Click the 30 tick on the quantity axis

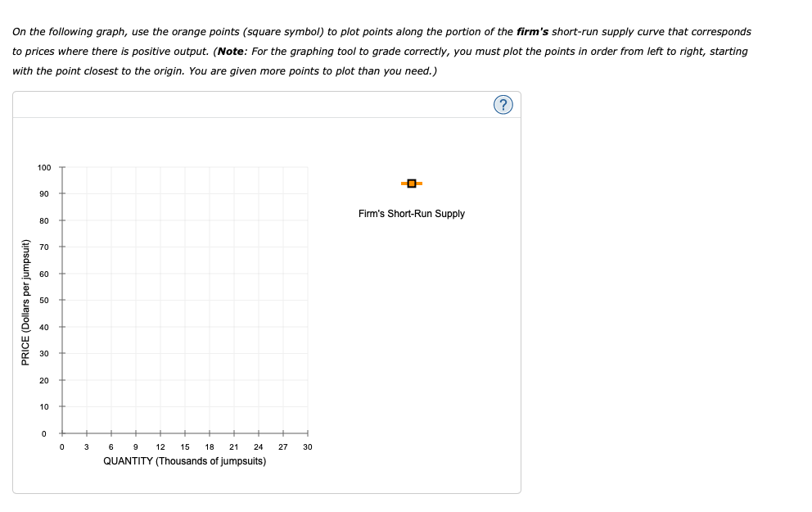(x=307, y=447)
